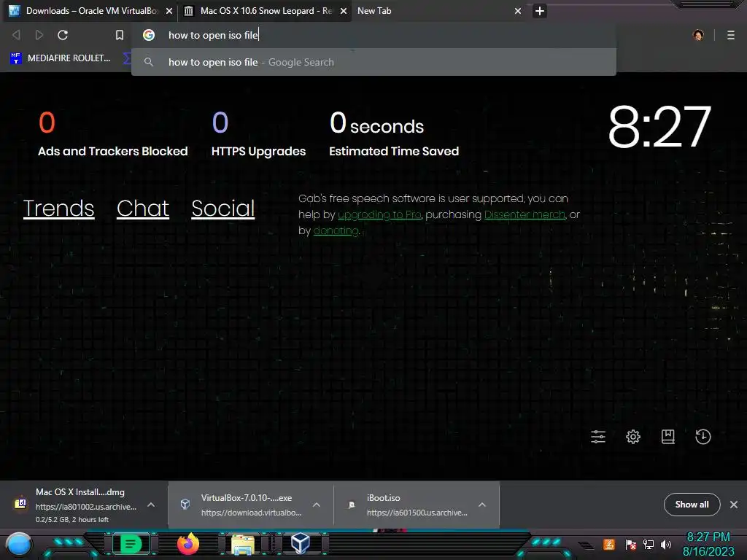Image resolution: width=747 pixels, height=560 pixels.
Task: Open the Social link
Action: (x=223, y=208)
